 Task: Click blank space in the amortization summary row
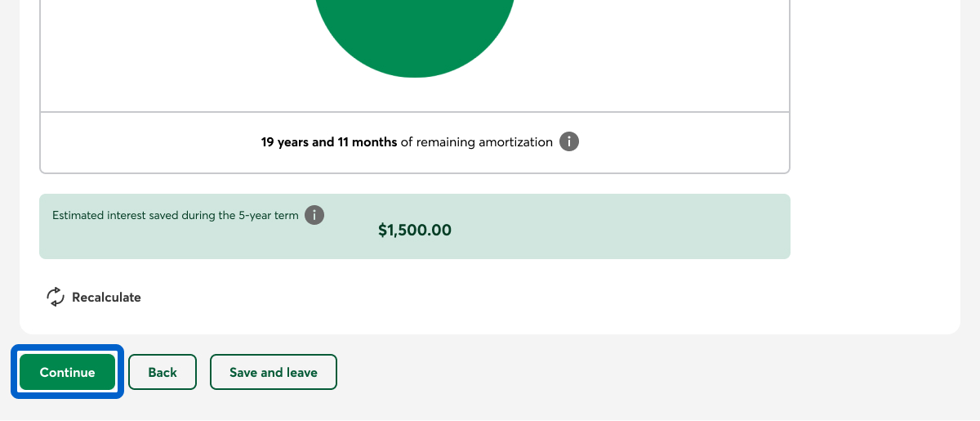694,142
